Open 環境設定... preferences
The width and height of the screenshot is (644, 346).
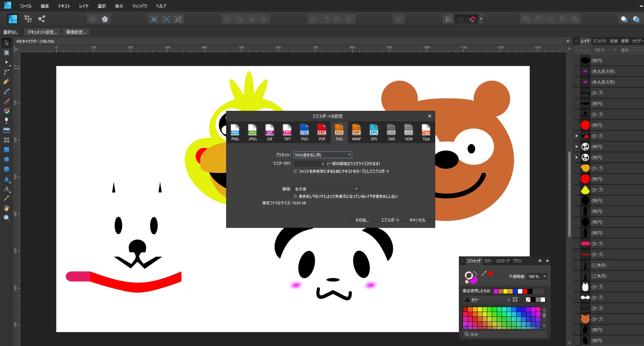[76, 32]
